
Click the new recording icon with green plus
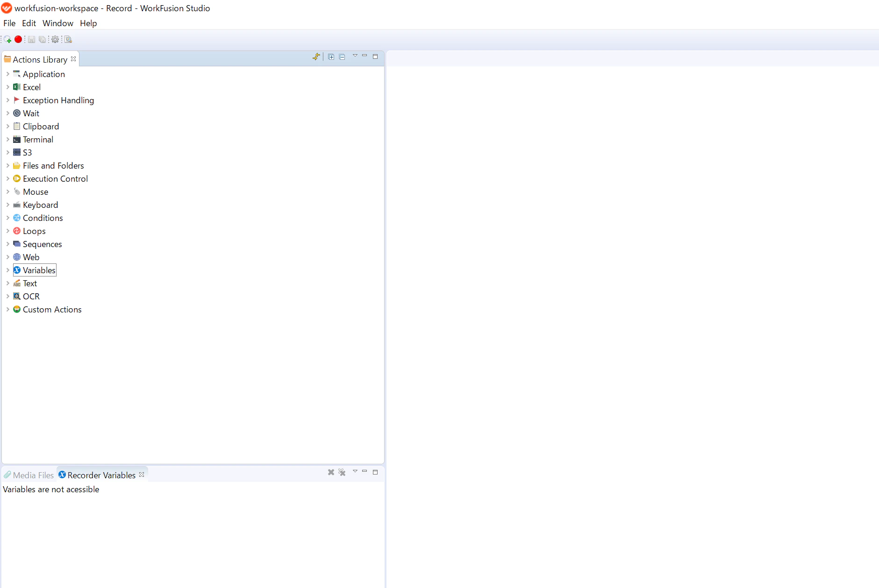tap(7, 40)
